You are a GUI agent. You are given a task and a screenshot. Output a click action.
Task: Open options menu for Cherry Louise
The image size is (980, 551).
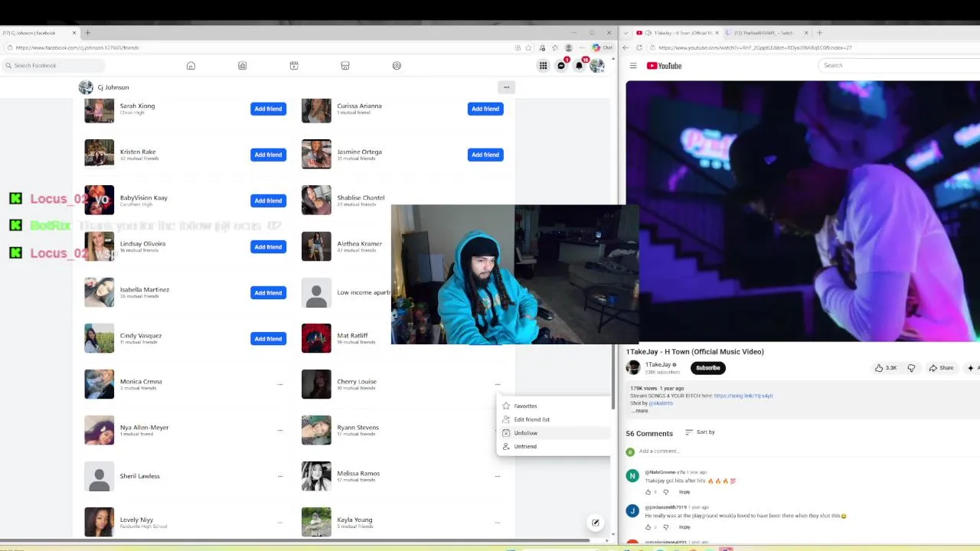coord(498,384)
